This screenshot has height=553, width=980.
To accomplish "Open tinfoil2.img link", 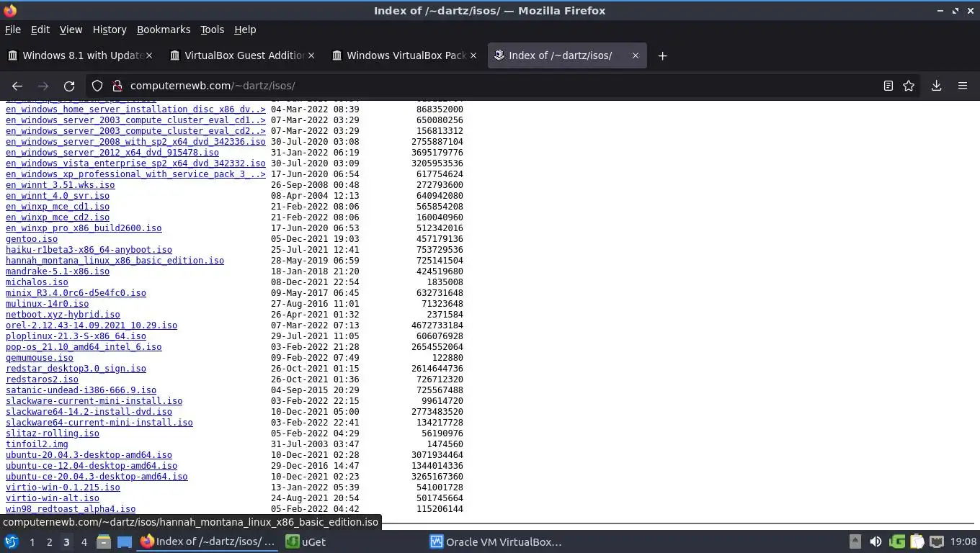I will pos(37,444).
